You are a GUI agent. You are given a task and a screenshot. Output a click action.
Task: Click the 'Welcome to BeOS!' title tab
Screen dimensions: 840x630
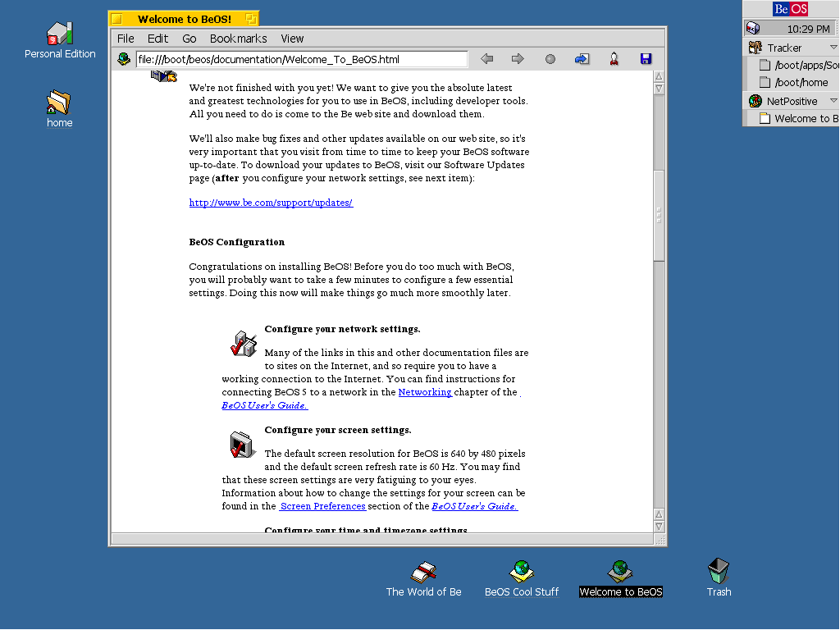coord(185,20)
